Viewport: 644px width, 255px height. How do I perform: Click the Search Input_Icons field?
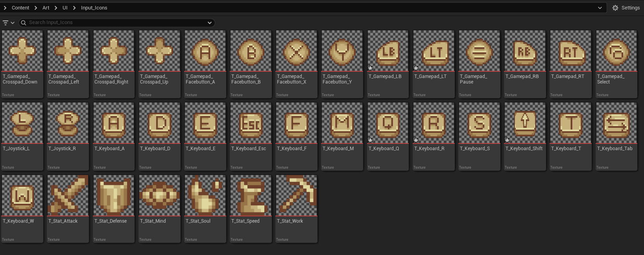[114, 23]
